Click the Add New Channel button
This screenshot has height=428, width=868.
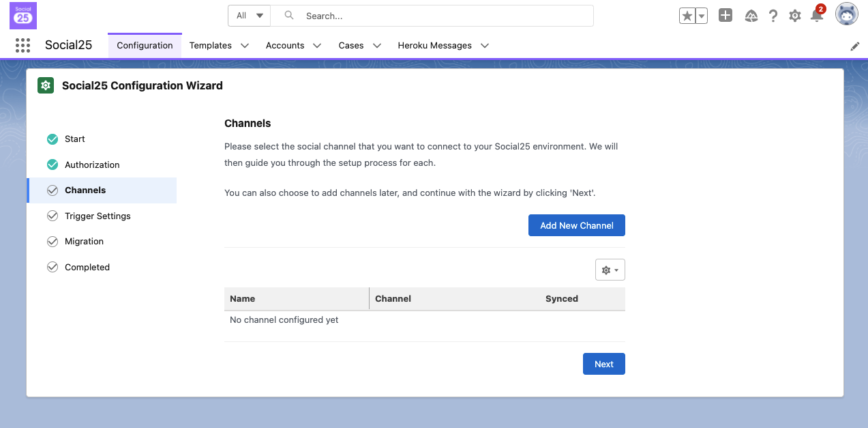point(576,225)
